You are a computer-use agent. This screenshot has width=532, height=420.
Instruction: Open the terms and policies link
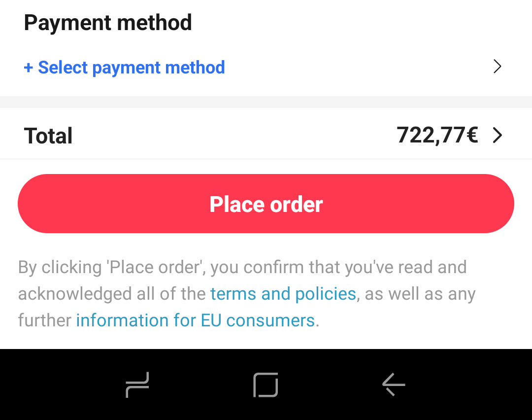(283, 294)
